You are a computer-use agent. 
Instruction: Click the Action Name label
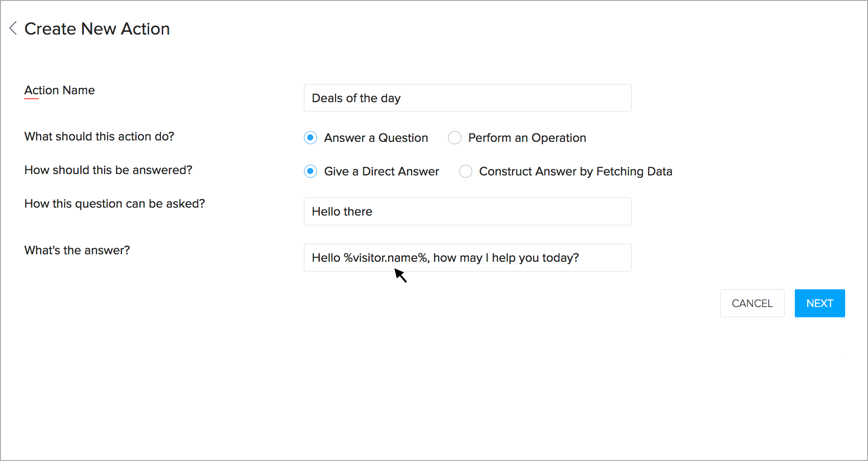coord(60,90)
